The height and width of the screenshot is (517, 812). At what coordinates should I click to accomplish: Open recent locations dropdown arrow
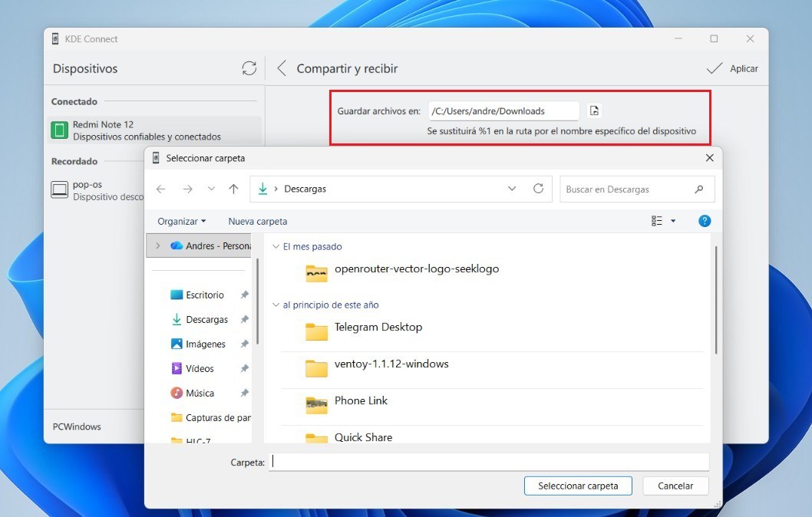[211, 189]
